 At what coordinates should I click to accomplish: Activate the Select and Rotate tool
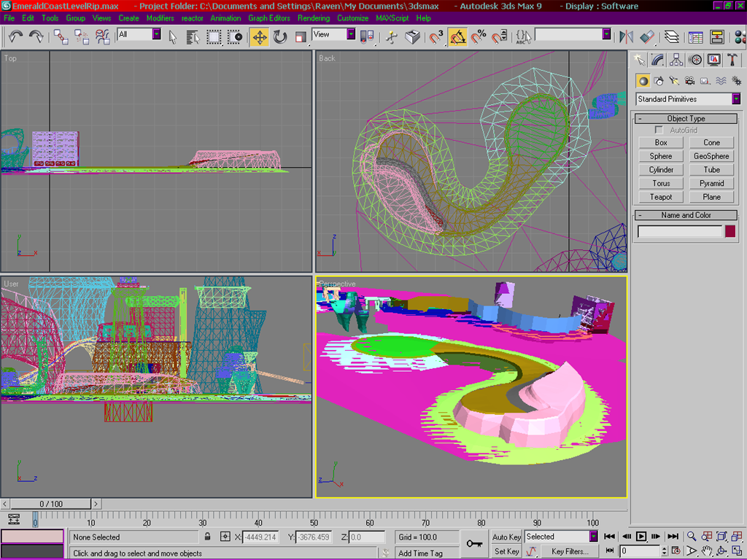pyautogui.click(x=280, y=36)
